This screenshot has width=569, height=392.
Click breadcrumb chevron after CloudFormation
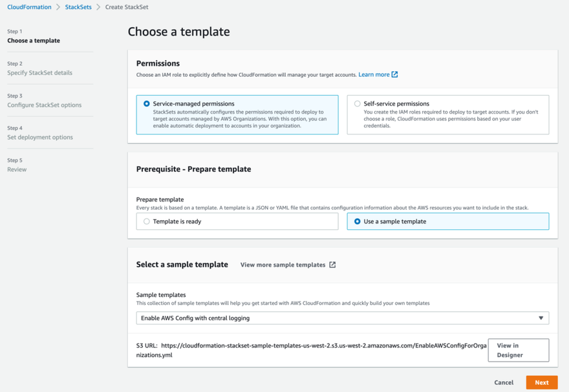[x=58, y=7]
